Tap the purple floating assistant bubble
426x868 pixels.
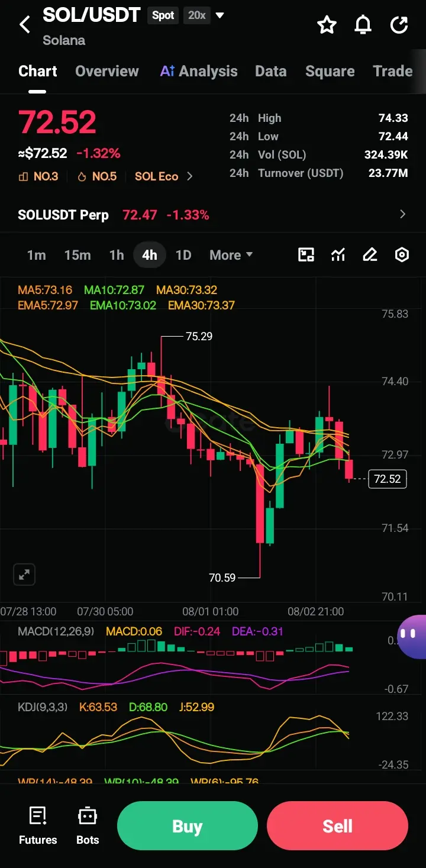[412, 636]
